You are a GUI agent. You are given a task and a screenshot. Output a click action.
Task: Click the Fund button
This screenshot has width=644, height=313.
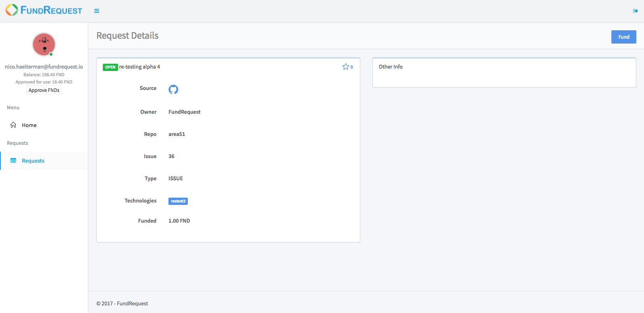tap(623, 37)
